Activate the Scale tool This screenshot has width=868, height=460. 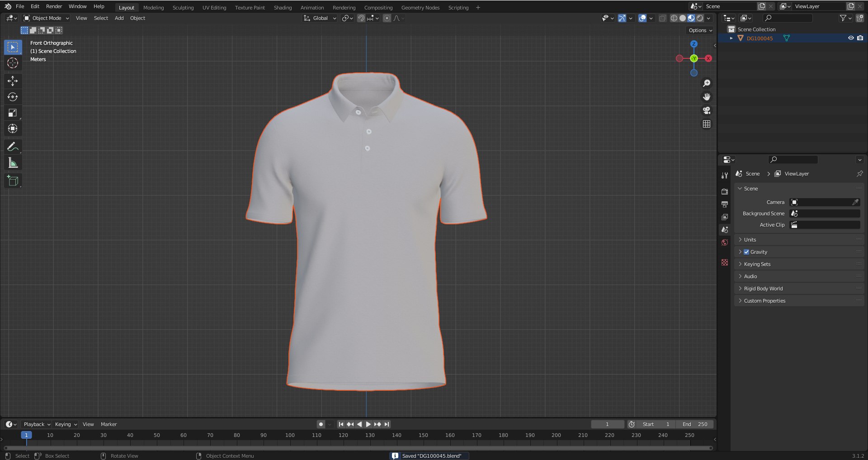tap(13, 113)
